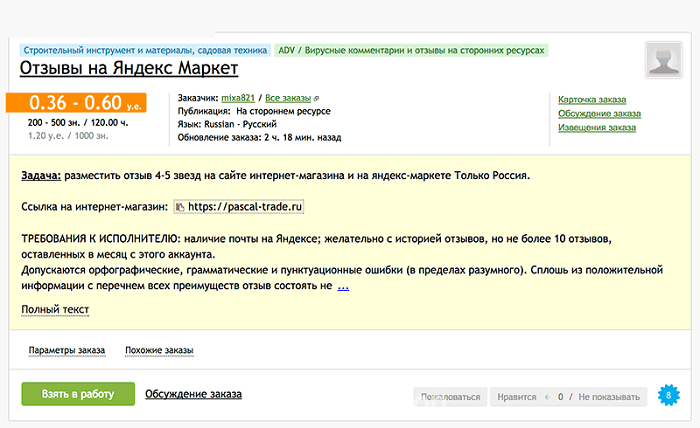Click the copy icon before pascal-trade.ru
This screenshot has height=428, width=700.
tap(180, 207)
